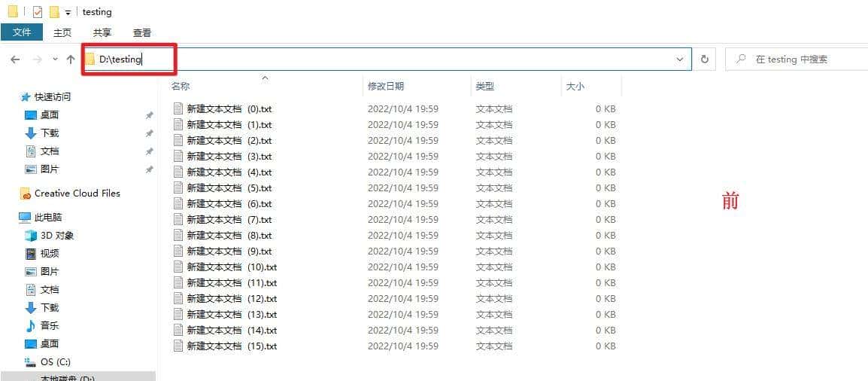The height and width of the screenshot is (381, 868).
Task: Expand the address bar history dropdown
Action: [680, 59]
